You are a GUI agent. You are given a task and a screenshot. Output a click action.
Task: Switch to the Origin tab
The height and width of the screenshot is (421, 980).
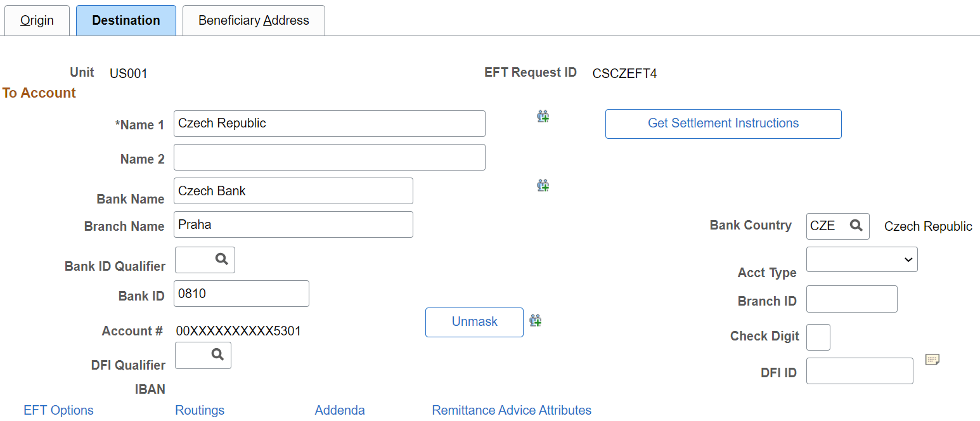tap(37, 20)
